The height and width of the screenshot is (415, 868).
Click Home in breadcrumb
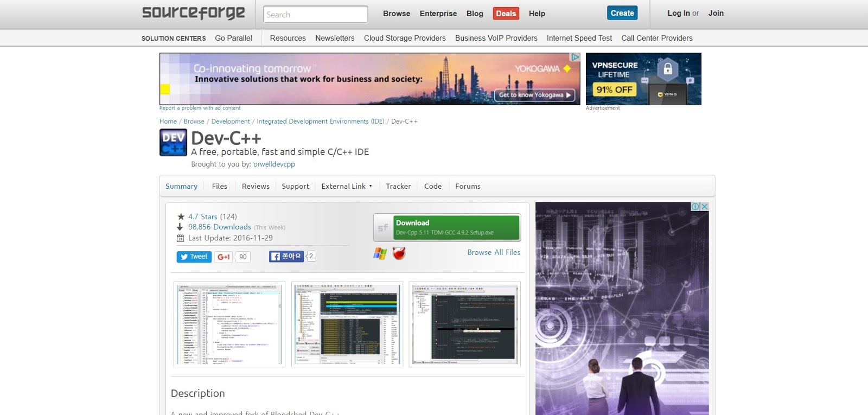(x=168, y=122)
